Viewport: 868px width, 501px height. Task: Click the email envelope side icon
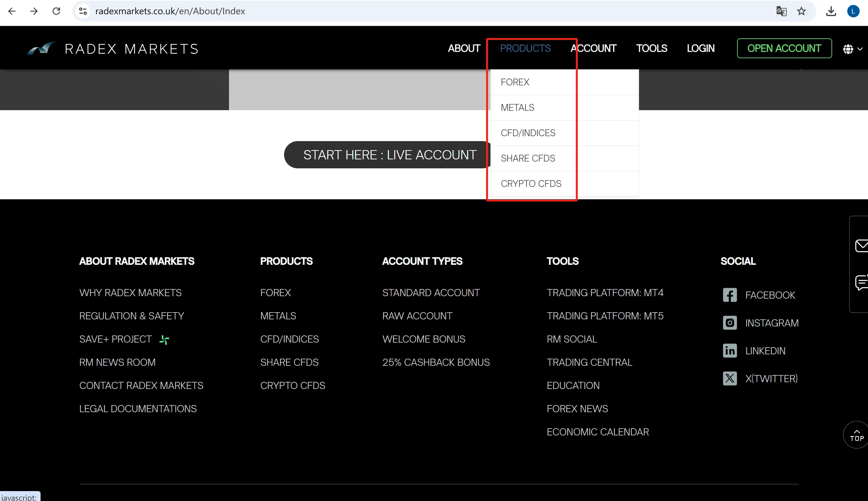[862, 246]
